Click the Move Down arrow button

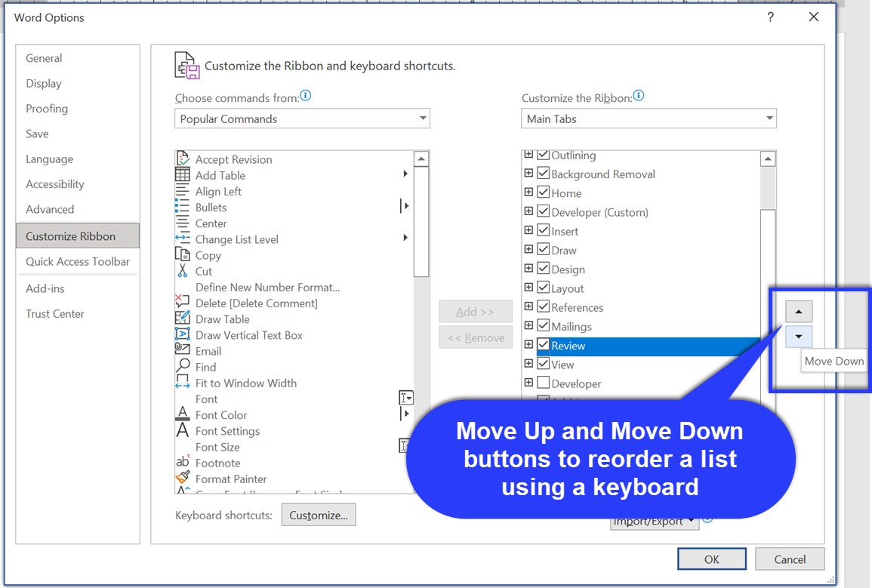(799, 336)
